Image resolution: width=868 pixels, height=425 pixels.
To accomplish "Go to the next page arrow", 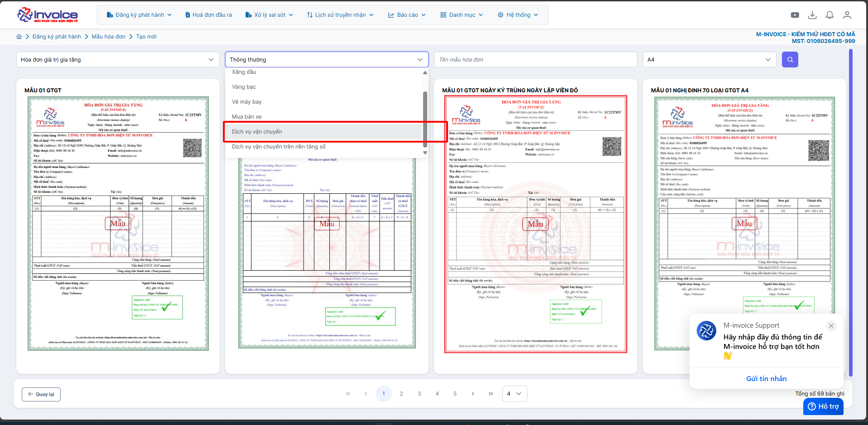I will (x=473, y=394).
